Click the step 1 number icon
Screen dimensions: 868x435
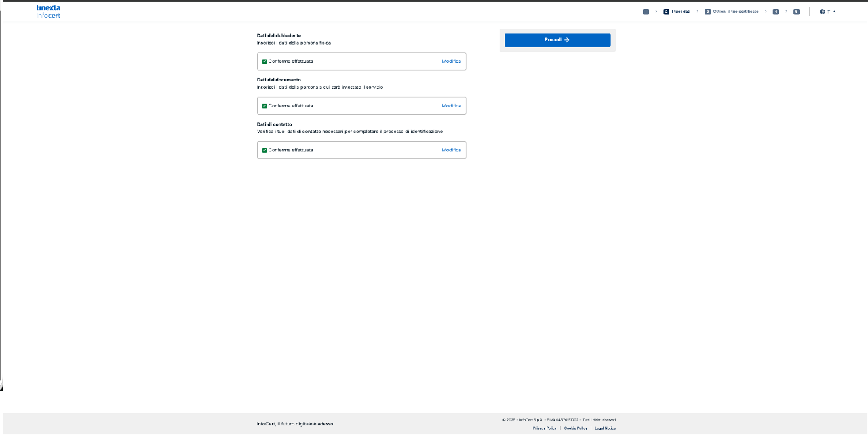click(x=646, y=12)
